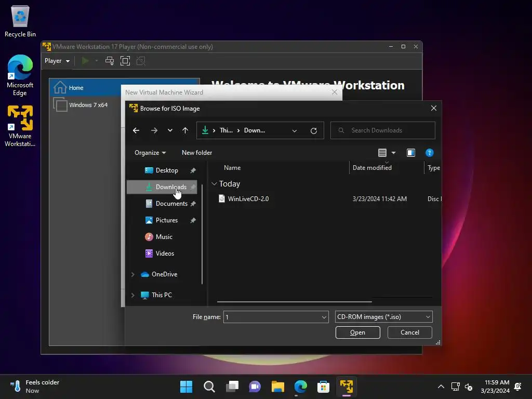Open Recycle Bin desktop icon
The image size is (532, 399).
(x=20, y=21)
